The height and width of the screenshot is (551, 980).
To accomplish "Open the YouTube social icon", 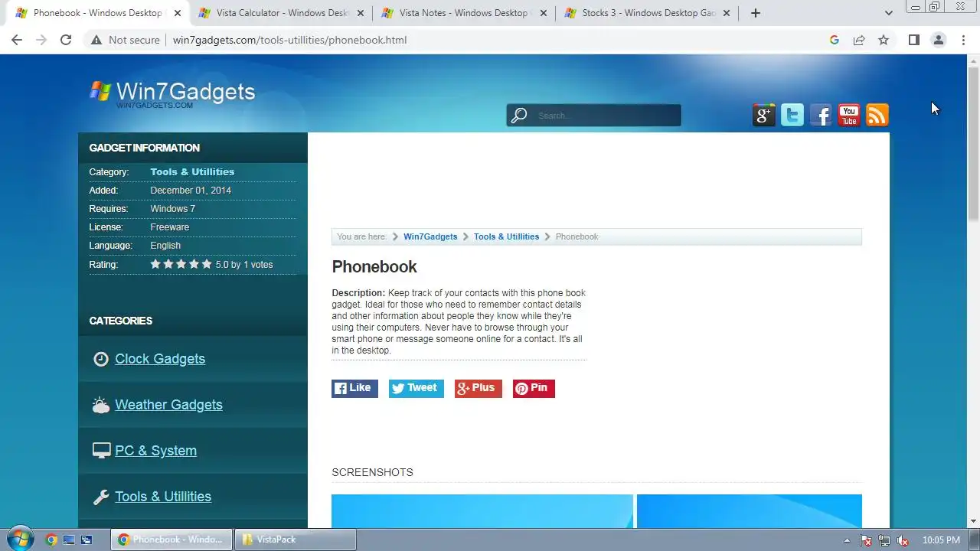I will point(849,115).
